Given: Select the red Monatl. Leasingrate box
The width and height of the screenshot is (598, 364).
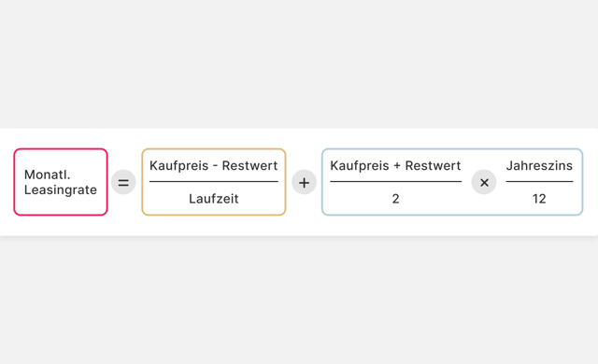Looking at the screenshot, I should click(61, 182).
